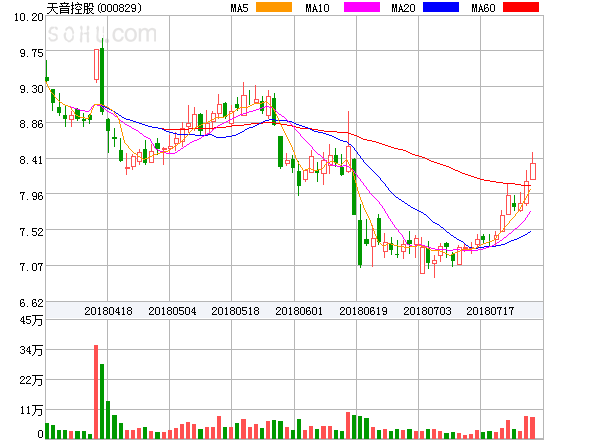Click the 6.62 price axis label
This screenshot has width=600, height=440.
[x=31, y=303]
